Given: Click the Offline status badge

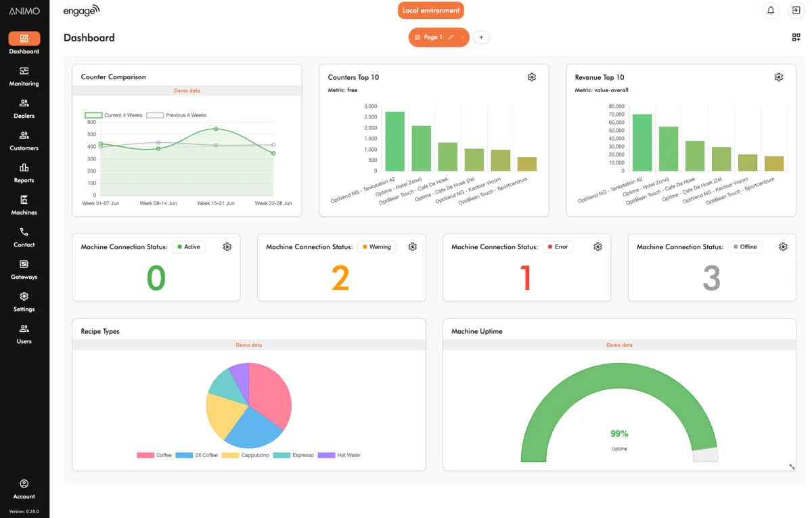Looking at the screenshot, I should (x=745, y=246).
